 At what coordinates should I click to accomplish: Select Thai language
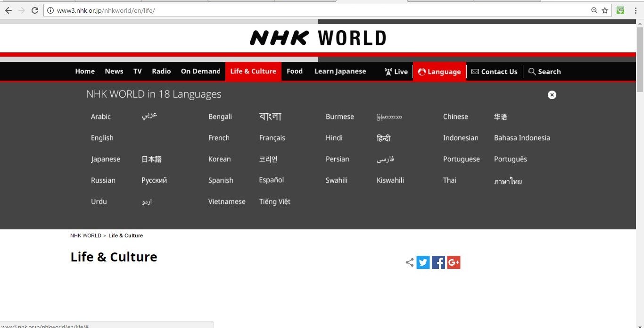coord(450,180)
